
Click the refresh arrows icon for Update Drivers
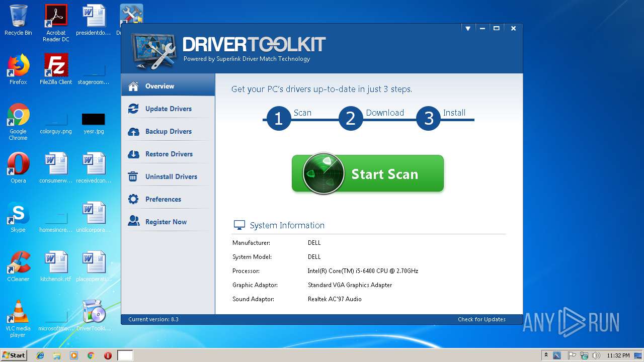pyautogui.click(x=133, y=109)
